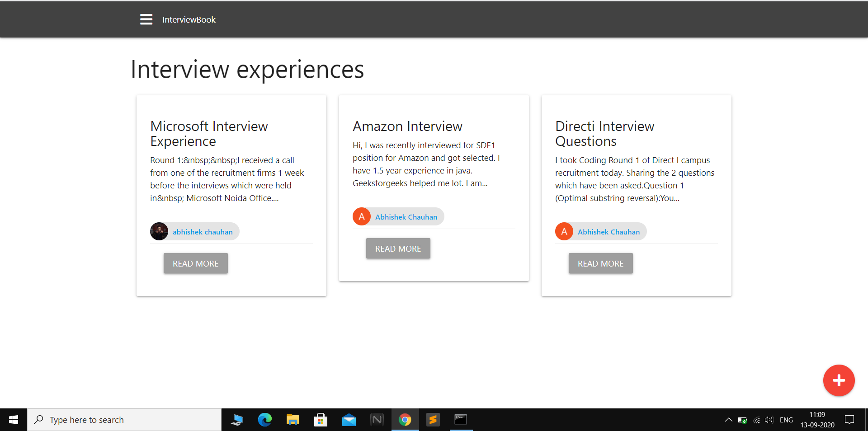Show hidden system tray icons
Viewport: 868px width, 431px height.
[x=728, y=420]
